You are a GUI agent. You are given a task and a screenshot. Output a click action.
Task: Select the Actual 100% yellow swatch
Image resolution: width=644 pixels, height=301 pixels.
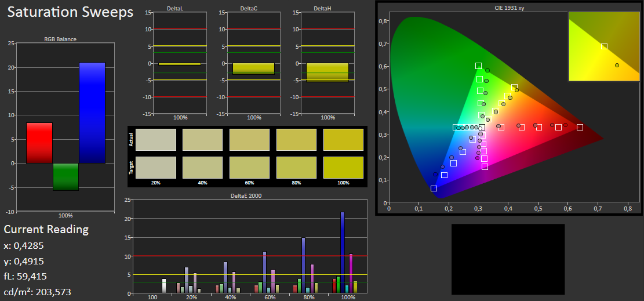tap(343, 140)
